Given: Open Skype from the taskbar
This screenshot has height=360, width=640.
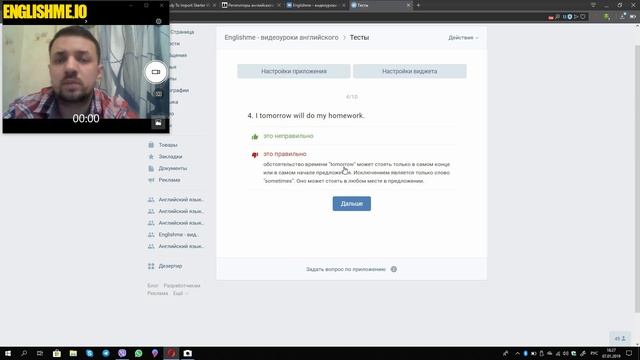Looking at the screenshot, I should pyautogui.click(x=89, y=353).
